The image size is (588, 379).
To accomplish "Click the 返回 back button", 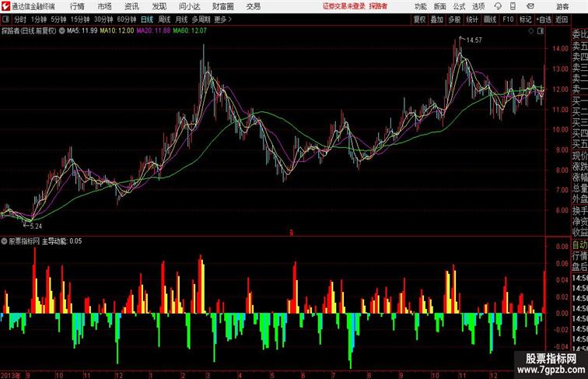I will pyautogui.click(x=562, y=19).
